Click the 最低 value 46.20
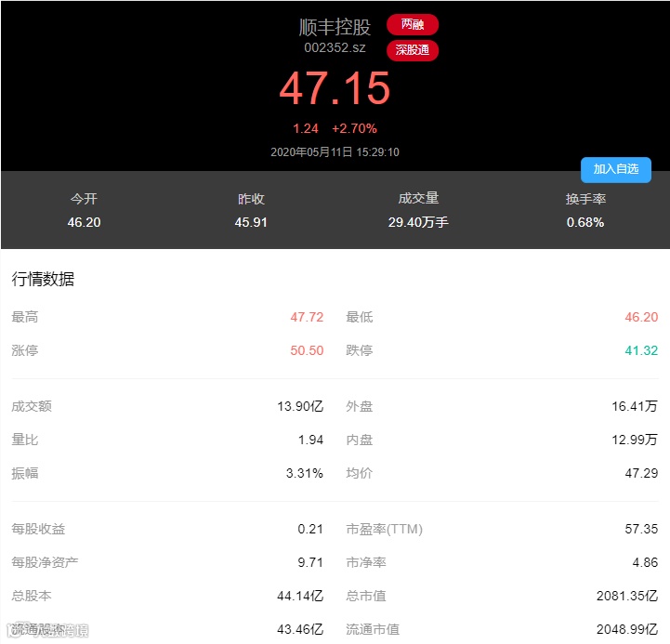The image size is (670, 644). (641, 317)
